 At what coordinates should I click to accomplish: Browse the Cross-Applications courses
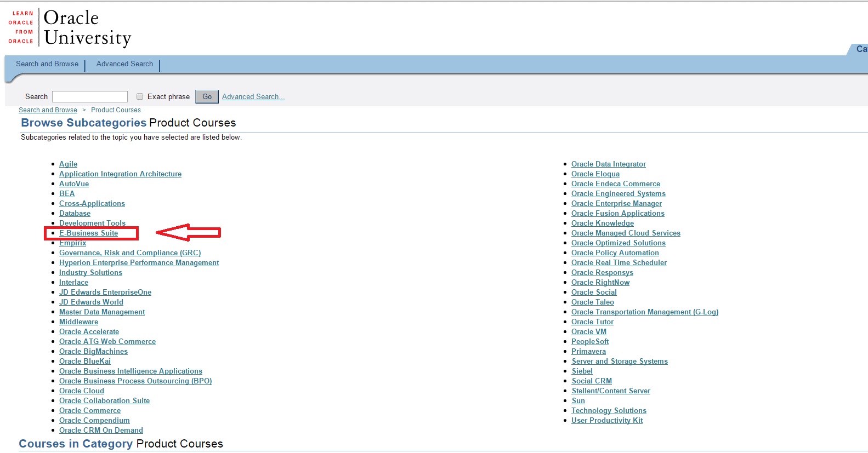click(x=92, y=204)
